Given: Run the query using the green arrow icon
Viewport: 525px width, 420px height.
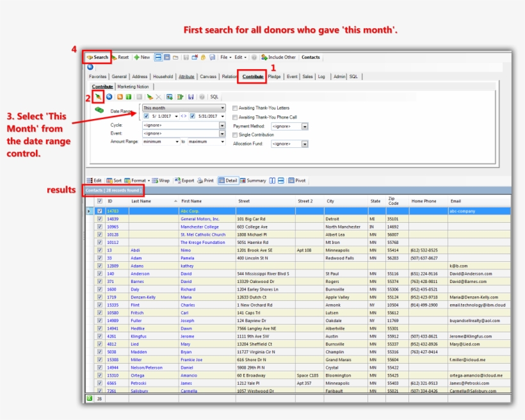Looking at the screenshot, I should coord(97,97).
